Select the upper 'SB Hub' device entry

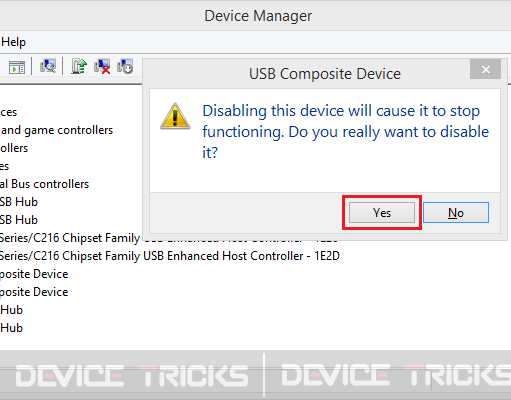pos(19,202)
